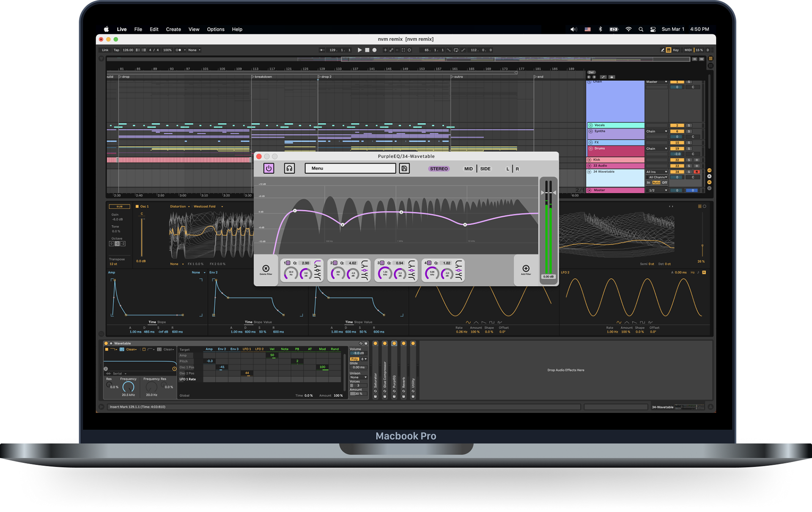This screenshot has width=812, height=512.
Task: Toggle band 3 power in PurpleEQ
Action: point(382,263)
